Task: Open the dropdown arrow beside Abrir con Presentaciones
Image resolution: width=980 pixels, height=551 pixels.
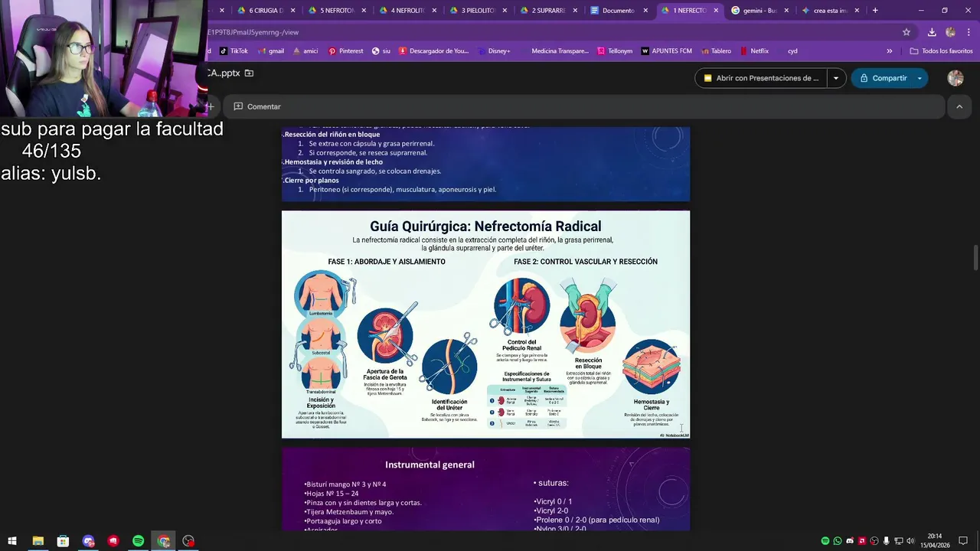Action: 836,78
